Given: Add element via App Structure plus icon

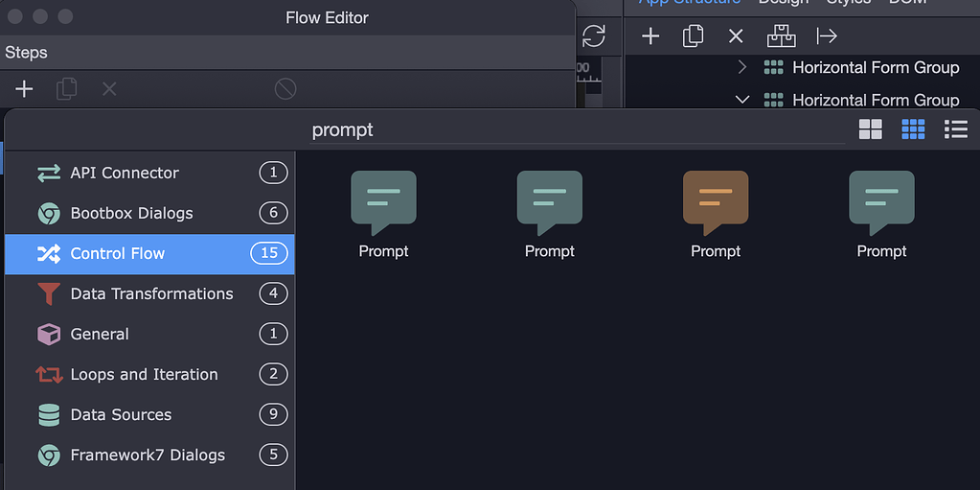Looking at the screenshot, I should point(650,36).
